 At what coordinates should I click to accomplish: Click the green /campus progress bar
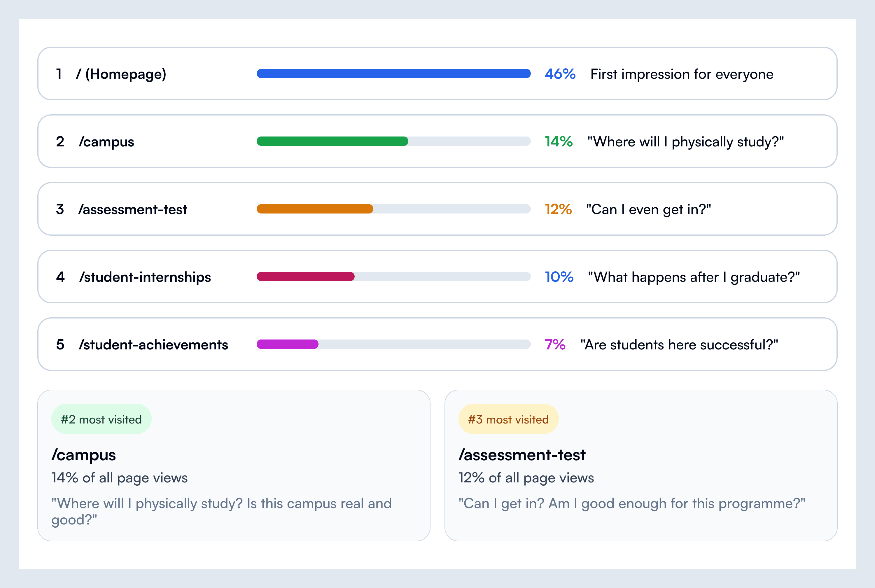[x=332, y=141]
